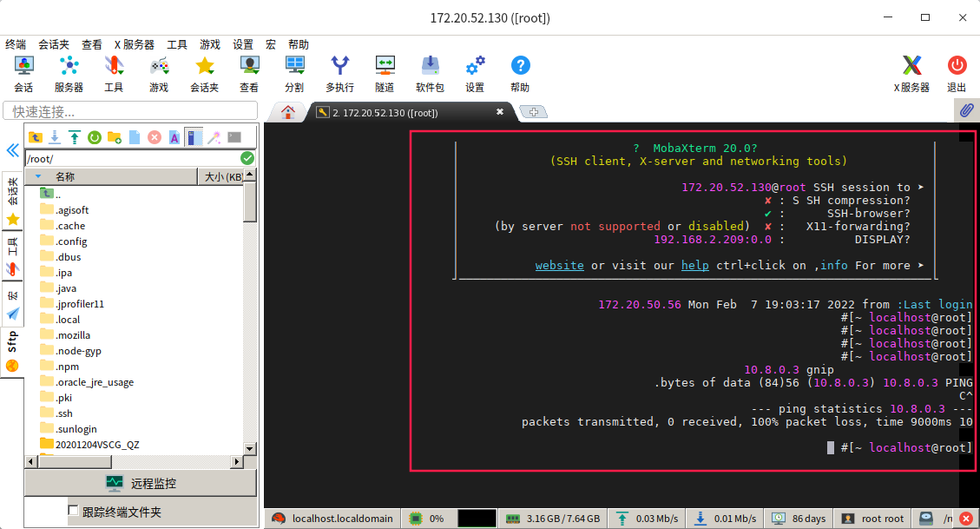Open the Split terminal tool

(294, 72)
